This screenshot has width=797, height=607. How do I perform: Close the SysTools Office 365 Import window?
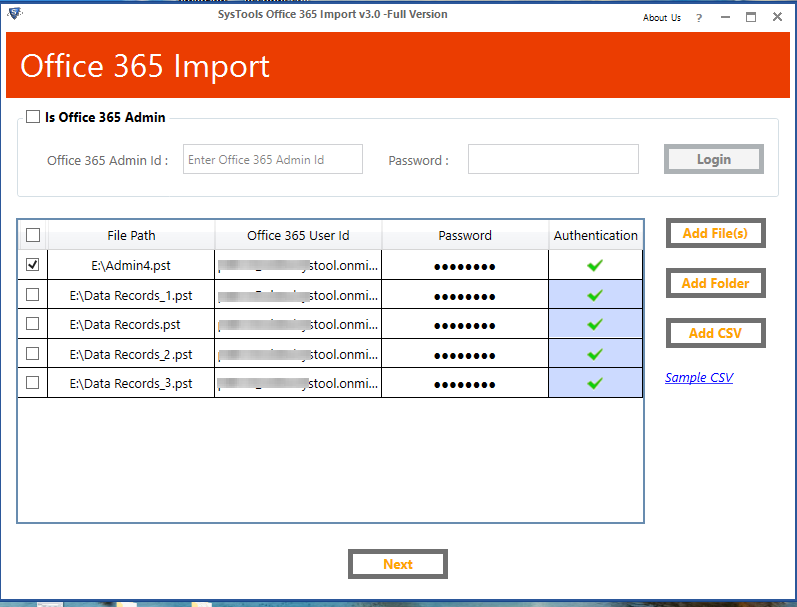[x=777, y=17]
